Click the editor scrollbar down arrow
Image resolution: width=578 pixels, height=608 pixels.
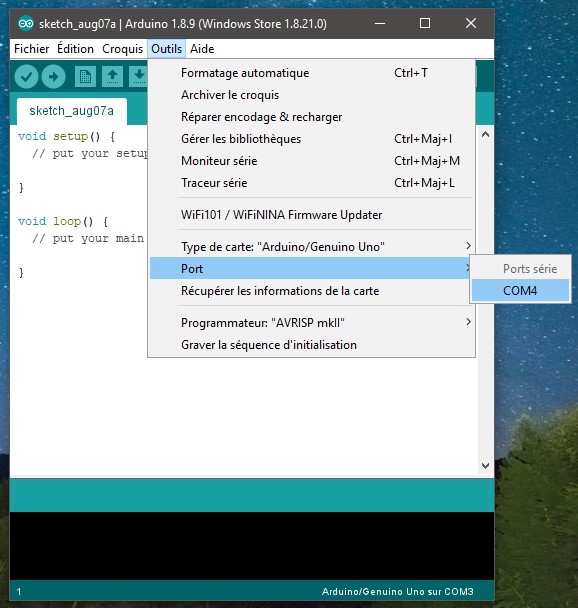(x=485, y=465)
